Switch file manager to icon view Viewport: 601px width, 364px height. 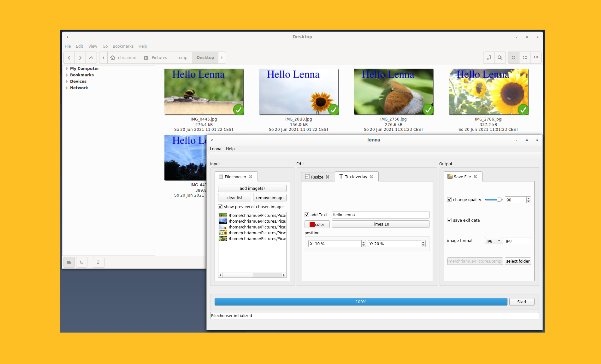tap(514, 58)
